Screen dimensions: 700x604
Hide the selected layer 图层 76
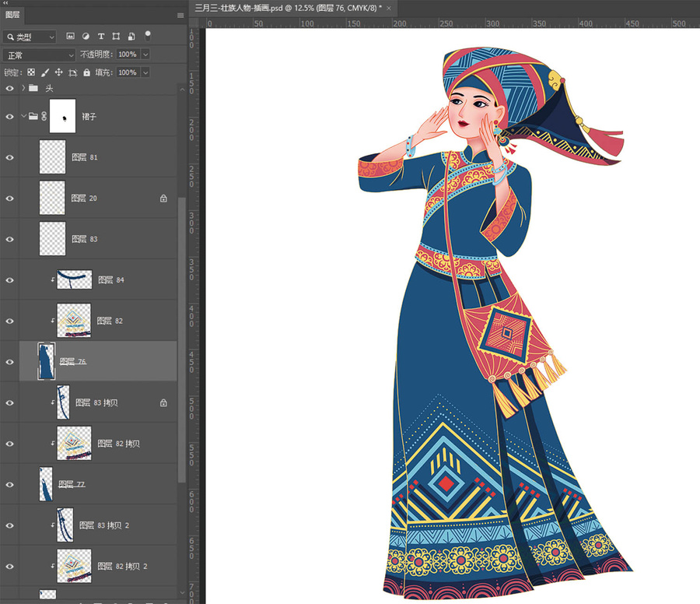(x=9, y=362)
